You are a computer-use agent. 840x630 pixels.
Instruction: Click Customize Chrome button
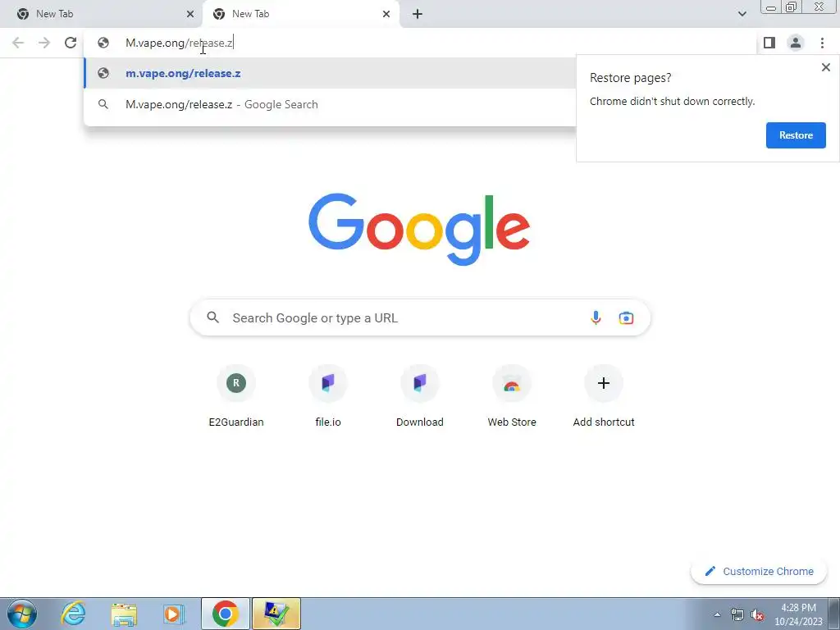(x=759, y=571)
